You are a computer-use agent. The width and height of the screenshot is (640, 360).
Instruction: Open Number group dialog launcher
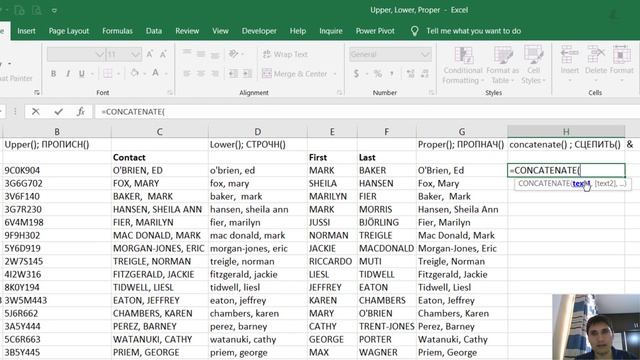point(431,93)
